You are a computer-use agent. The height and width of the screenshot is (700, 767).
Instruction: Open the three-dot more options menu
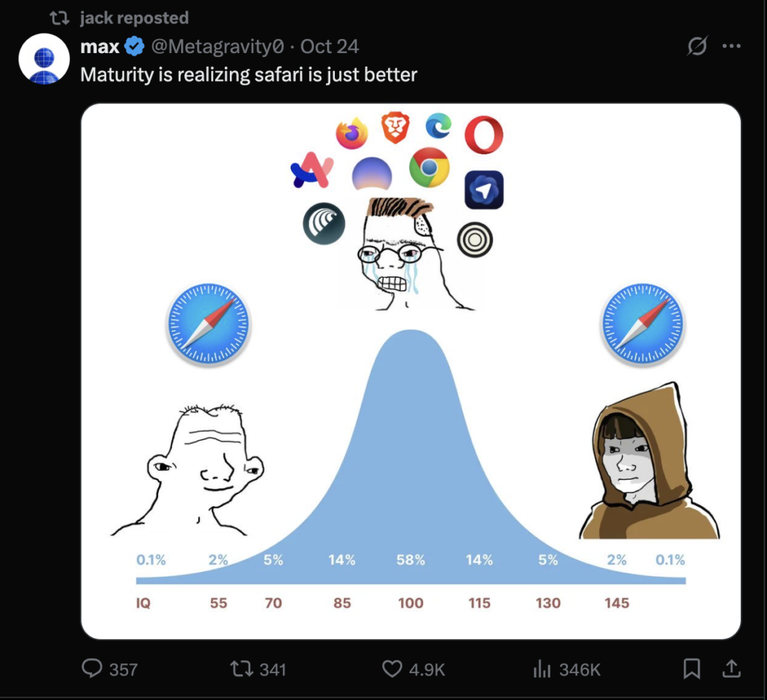point(731,46)
